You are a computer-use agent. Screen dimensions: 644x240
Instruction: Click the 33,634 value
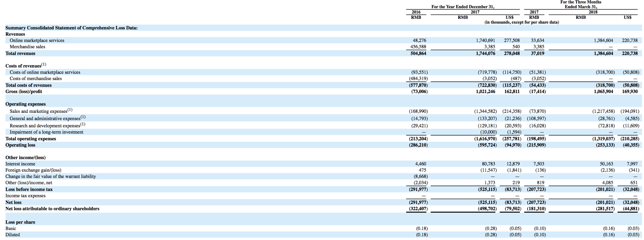click(538, 40)
